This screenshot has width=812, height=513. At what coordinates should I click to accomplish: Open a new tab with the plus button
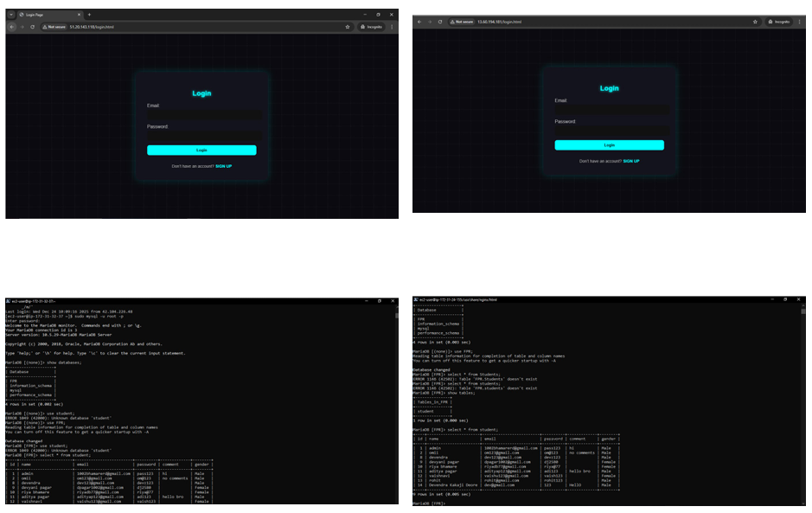pyautogui.click(x=89, y=15)
